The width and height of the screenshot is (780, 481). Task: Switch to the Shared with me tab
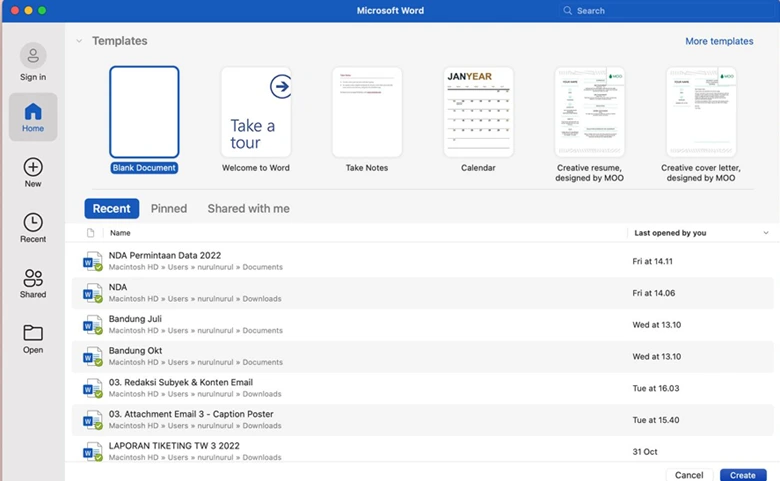248,208
